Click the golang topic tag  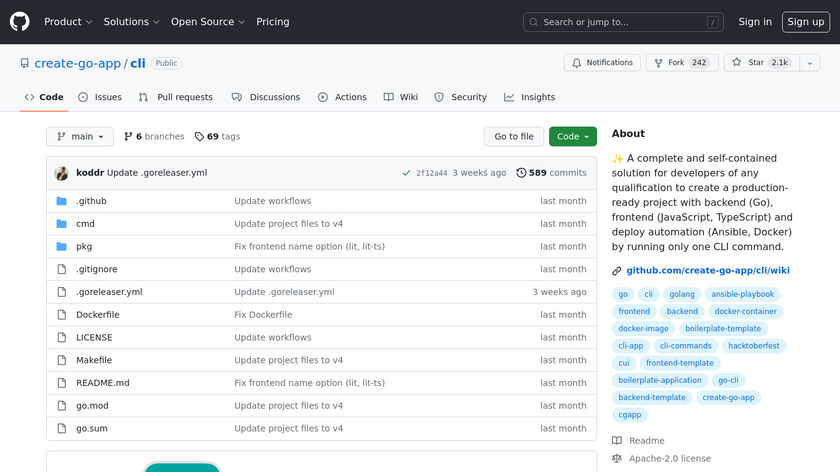[x=681, y=294]
